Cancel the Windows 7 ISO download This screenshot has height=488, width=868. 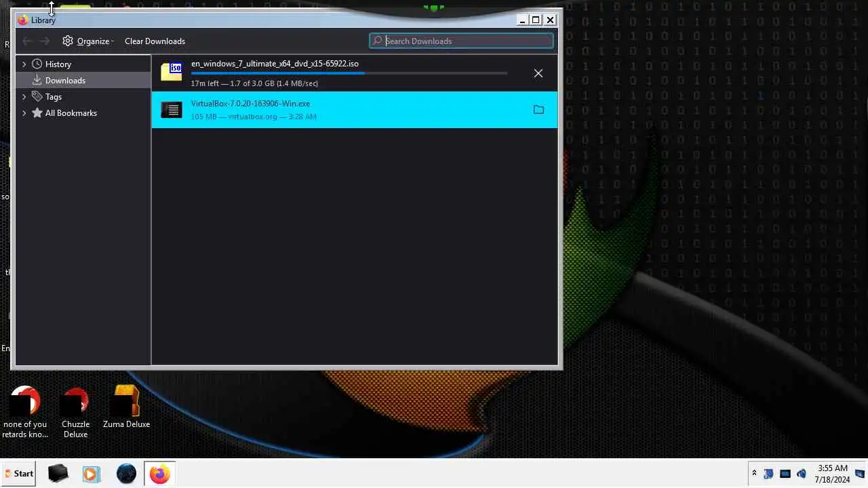tap(538, 73)
